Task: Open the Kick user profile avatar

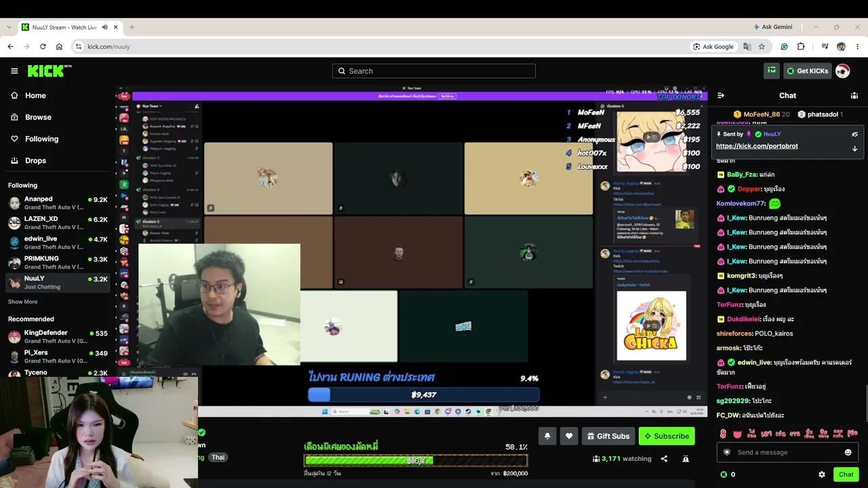Action: 842,70
